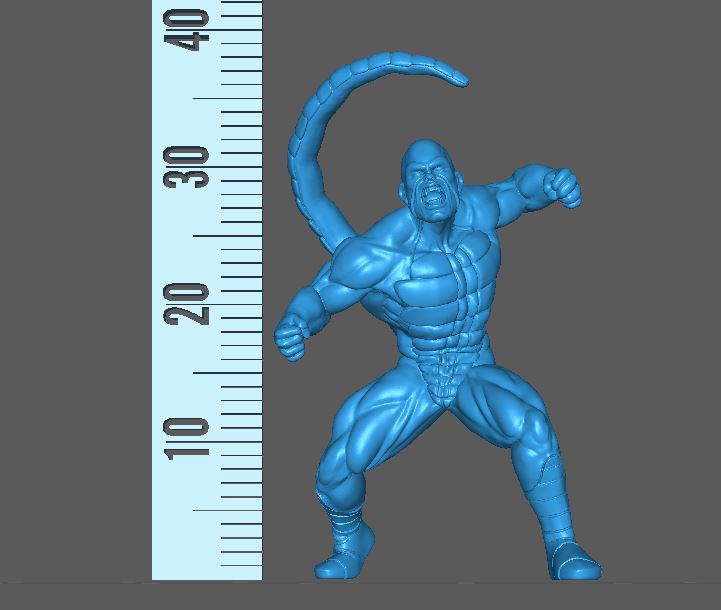This screenshot has width=721, height=610.
Task: Click empty gray background left of ruler
Action: [75, 300]
